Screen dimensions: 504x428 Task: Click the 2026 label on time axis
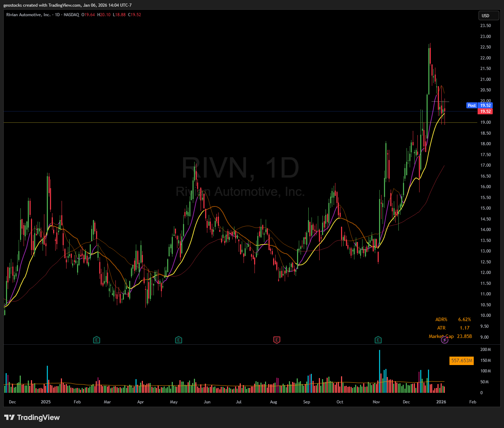(441, 402)
